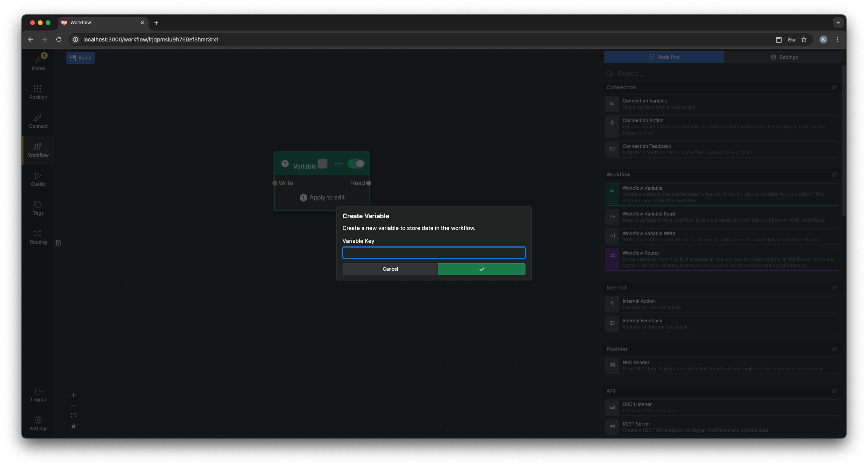
Task: Focus the Variable Key input field
Action: click(434, 253)
